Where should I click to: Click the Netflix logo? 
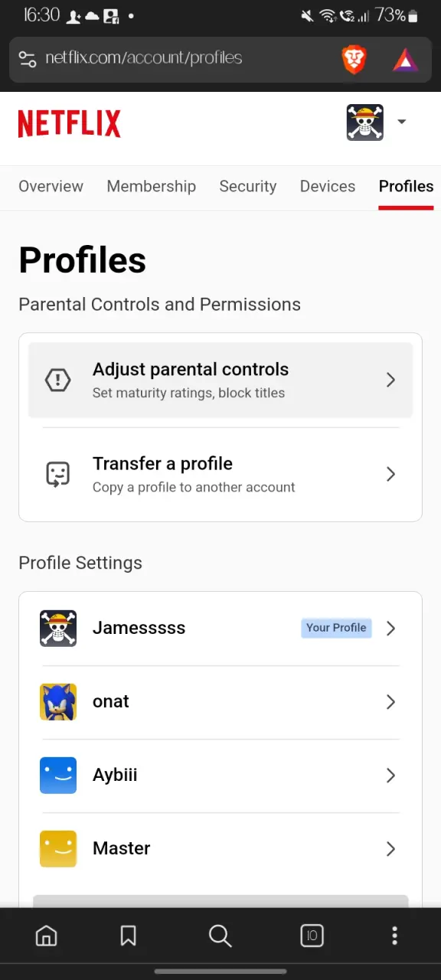click(x=69, y=123)
